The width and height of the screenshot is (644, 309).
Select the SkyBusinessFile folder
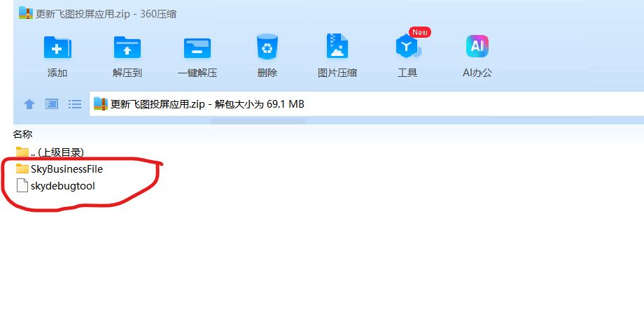[x=59, y=168]
